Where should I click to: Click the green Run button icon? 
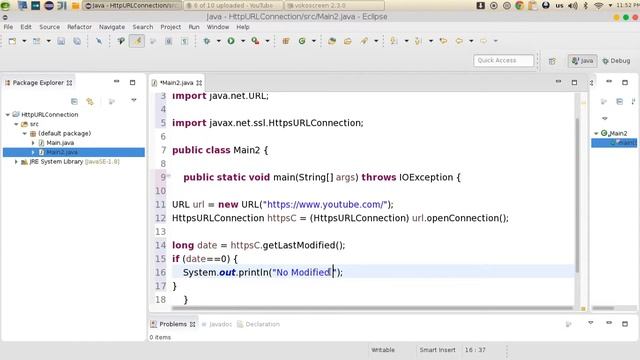click(231, 41)
